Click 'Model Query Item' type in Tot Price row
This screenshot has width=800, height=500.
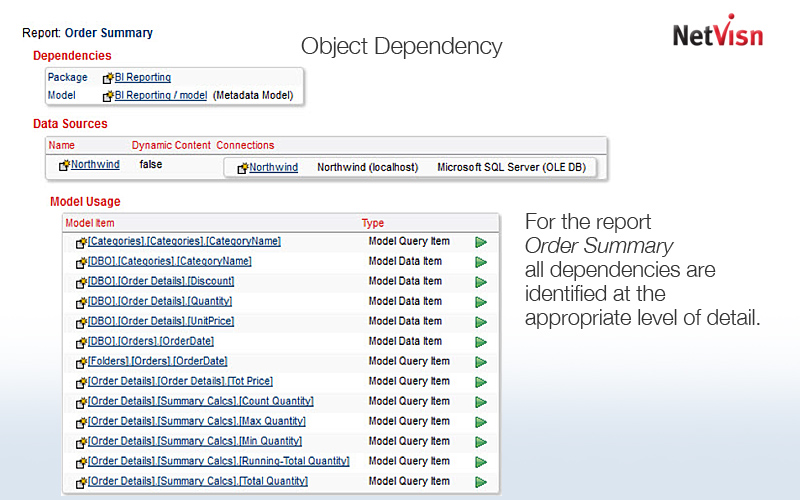point(409,381)
